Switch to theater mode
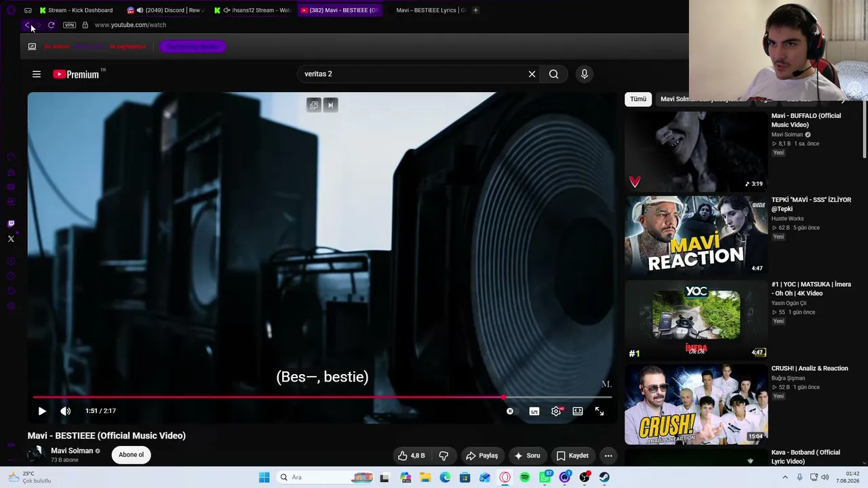Screen dimensions: 868x488 pos(578,411)
